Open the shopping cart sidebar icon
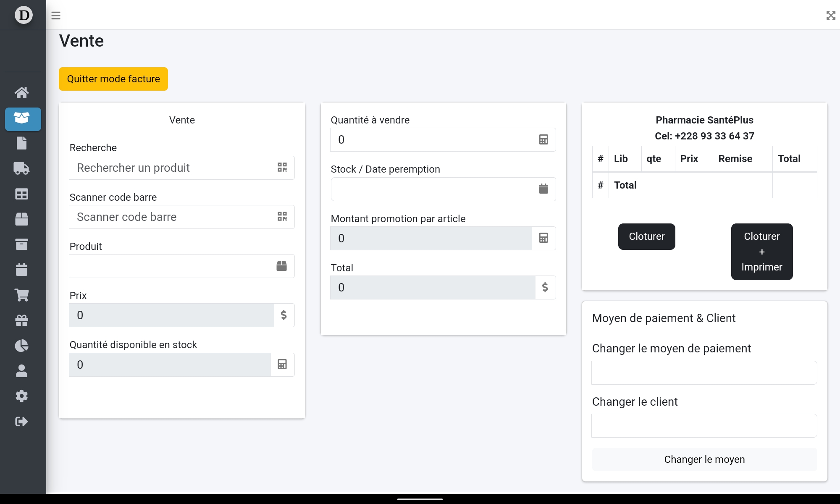The height and width of the screenshot is (504, 840). 22,295
